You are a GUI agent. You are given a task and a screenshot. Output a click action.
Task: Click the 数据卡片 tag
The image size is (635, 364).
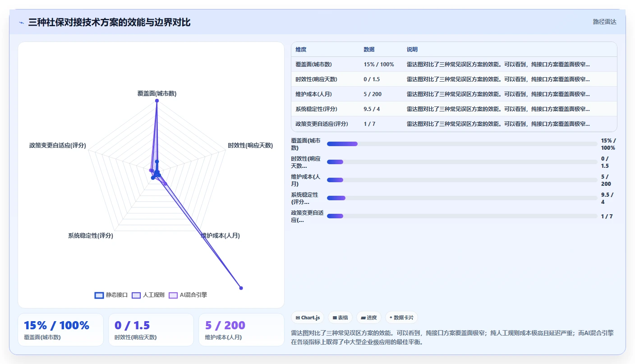(x=401, y=318)
